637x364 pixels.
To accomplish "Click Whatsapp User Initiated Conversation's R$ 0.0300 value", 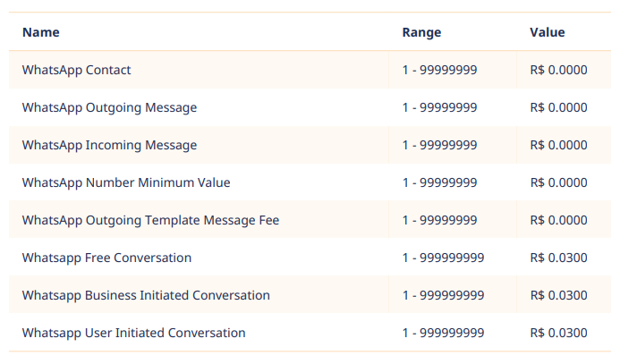I will [558, 333].
